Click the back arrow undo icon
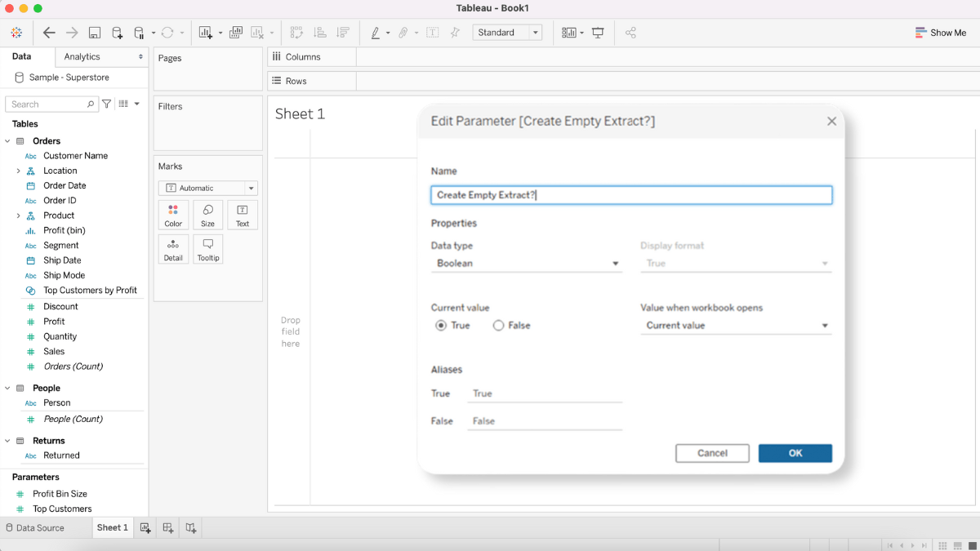This screenshot has height=551, width=980. tap(49, 33)
